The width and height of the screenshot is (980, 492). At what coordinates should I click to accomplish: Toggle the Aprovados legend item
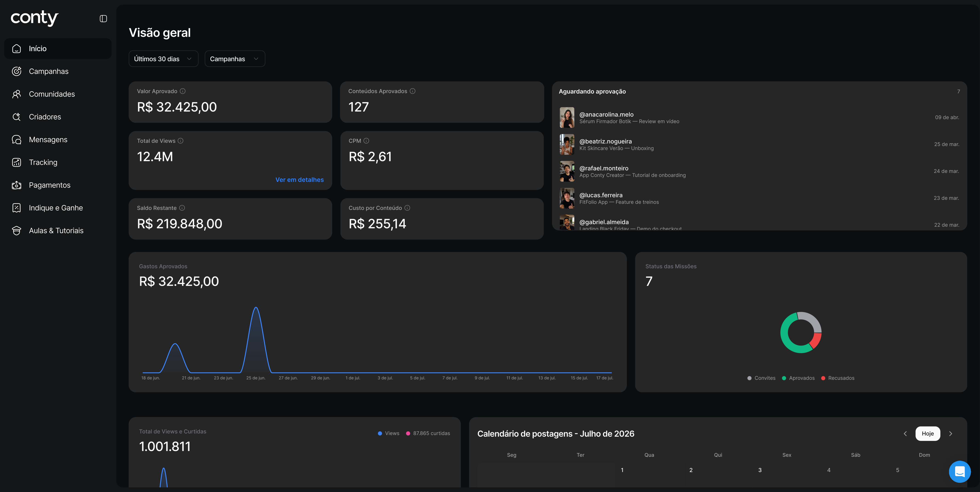(798, 378)
